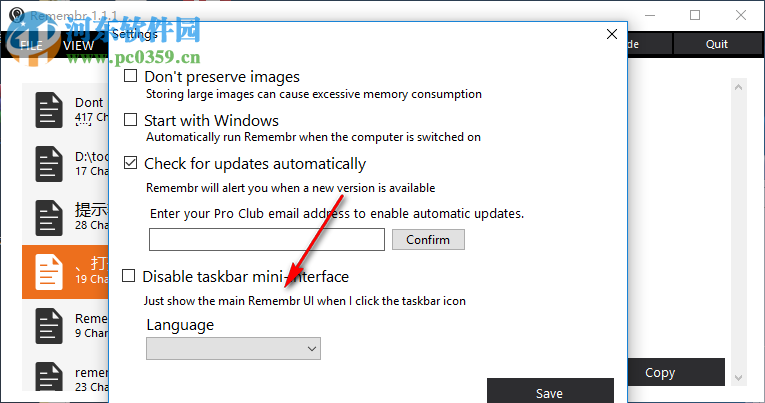
Task: Enable "Disable taskbar mini-interface" option
Action: pos(128,276)
